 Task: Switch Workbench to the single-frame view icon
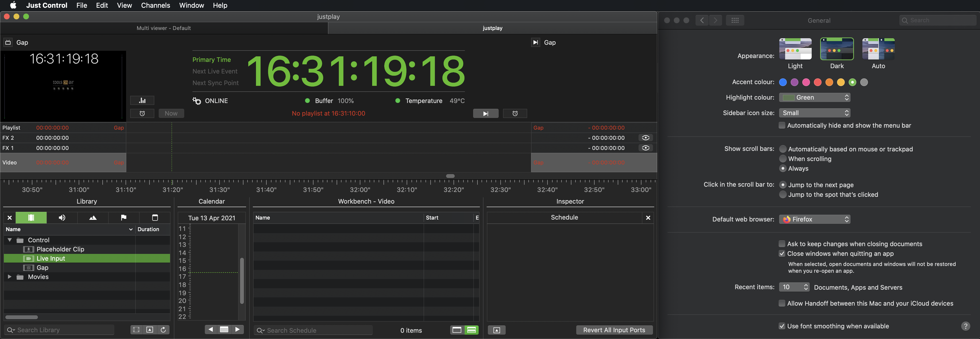[457, 330]
